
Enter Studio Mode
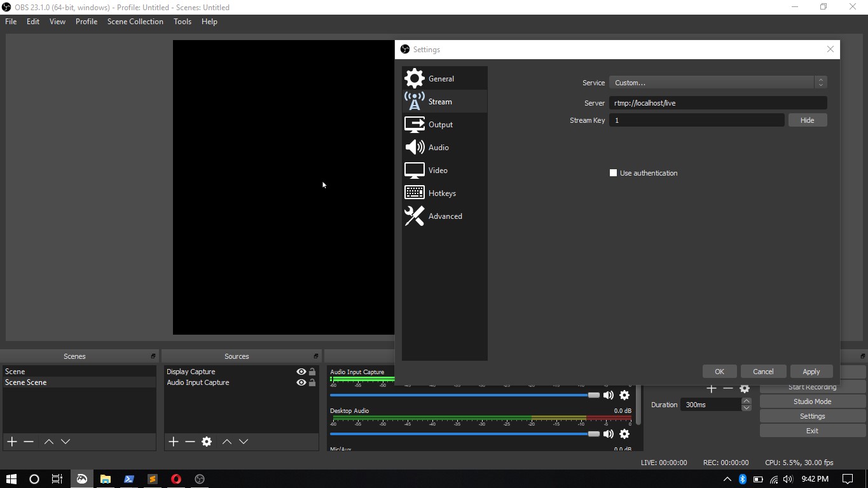click(x=812, y=401)
